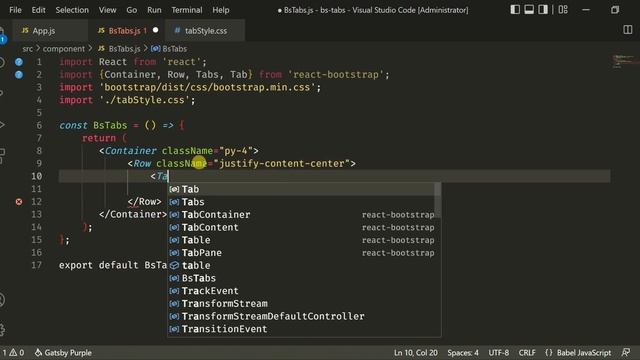Click src breadcrumb segment
This screenshot has width=640, height=360.
pos(27,49)
